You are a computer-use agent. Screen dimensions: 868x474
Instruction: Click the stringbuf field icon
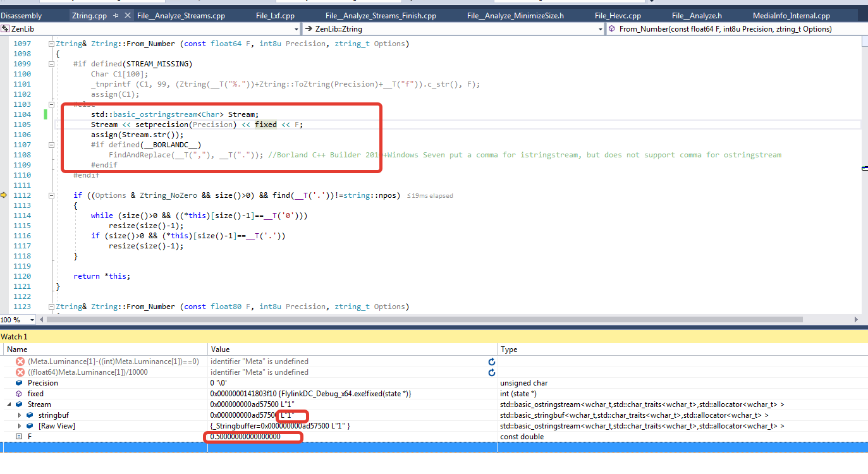coord(30,415)
